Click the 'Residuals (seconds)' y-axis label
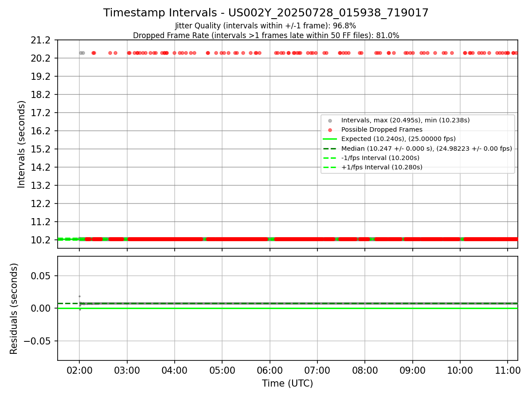 14,309
